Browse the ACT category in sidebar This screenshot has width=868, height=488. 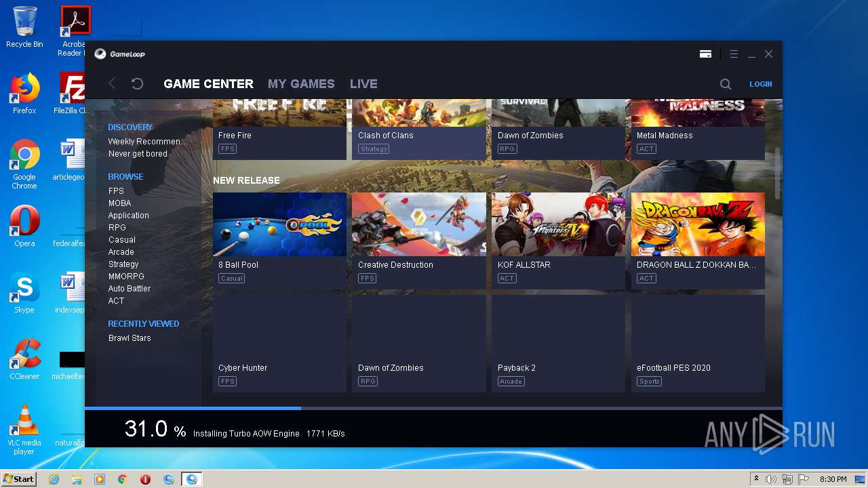coord(116,301)
